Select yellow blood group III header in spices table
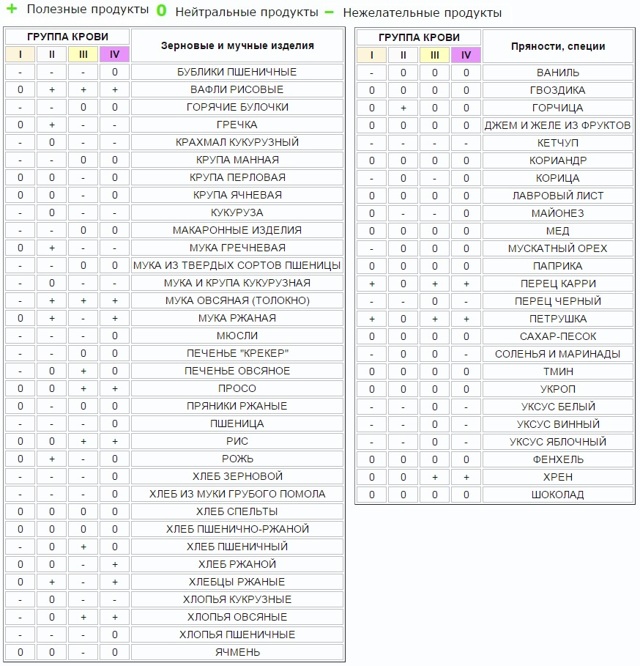 click(434, 55)
